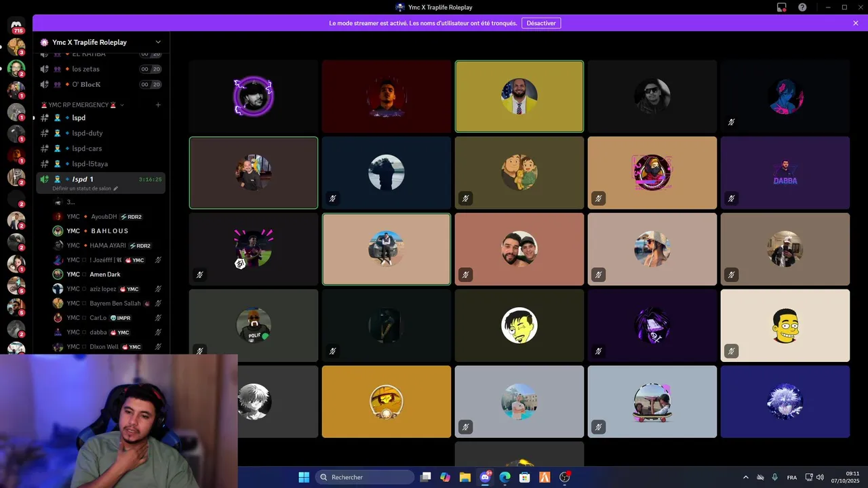Click the microphone tray icon
Screen dimensions: 868x488
pos(774,477)
